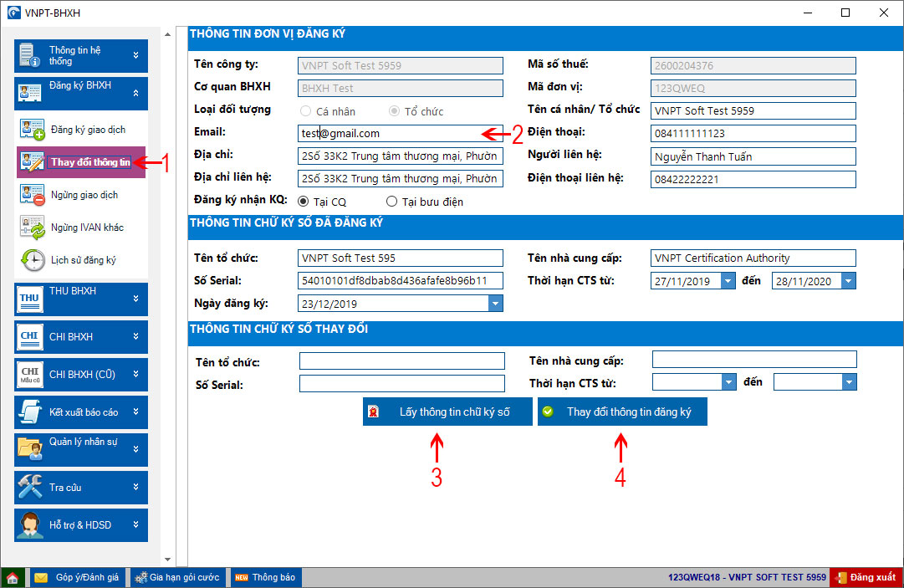904x588 pixels.
Task: Click the gear icon for Gia hạn gói cước
Action: tap(140, 577)
